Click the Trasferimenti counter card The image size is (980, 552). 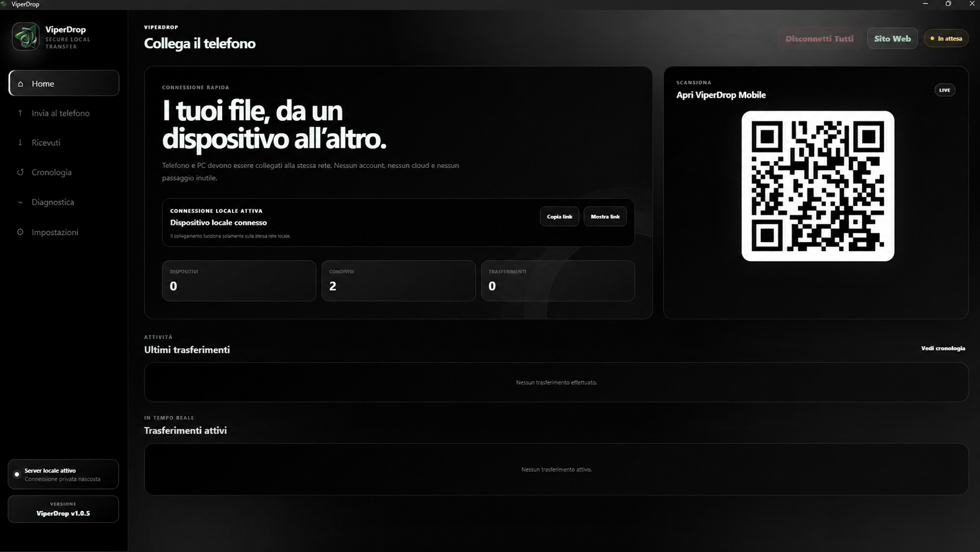click(558, 281)
